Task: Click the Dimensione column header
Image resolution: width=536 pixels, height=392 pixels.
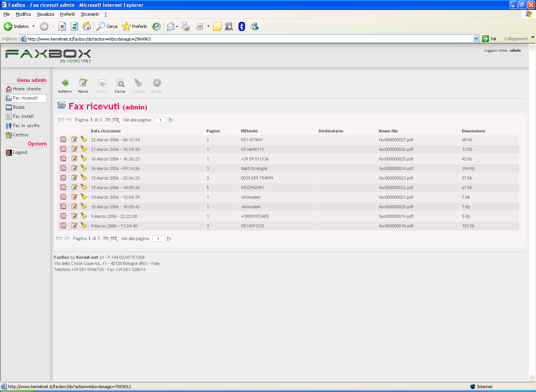Action: (474, 131)
